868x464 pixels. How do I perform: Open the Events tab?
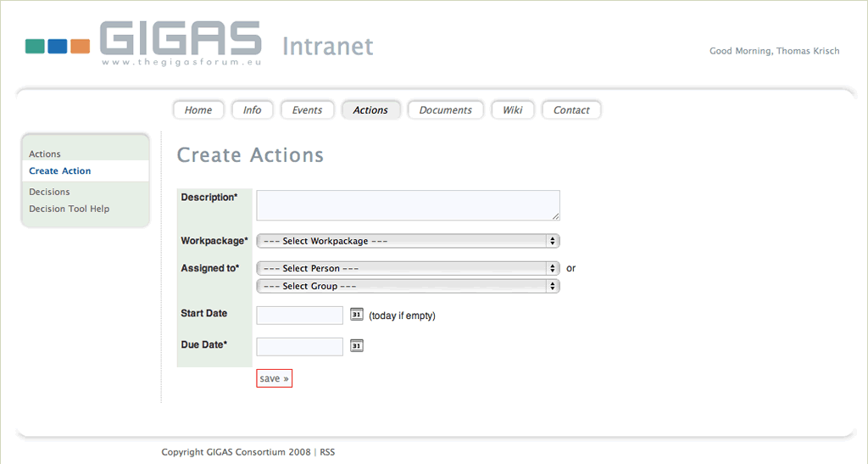click(x=307, y=110)
